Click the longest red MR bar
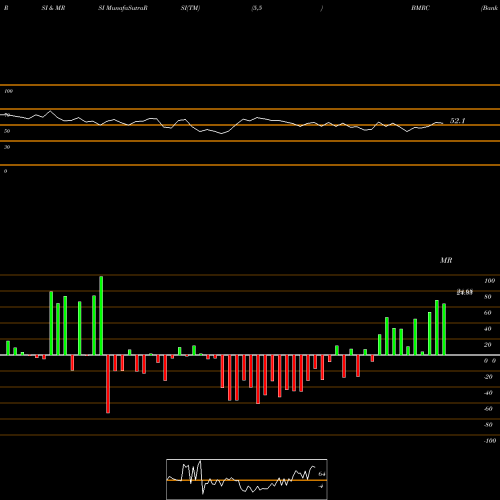The width and height of the screenshot is (500, 500). (108, 384)
